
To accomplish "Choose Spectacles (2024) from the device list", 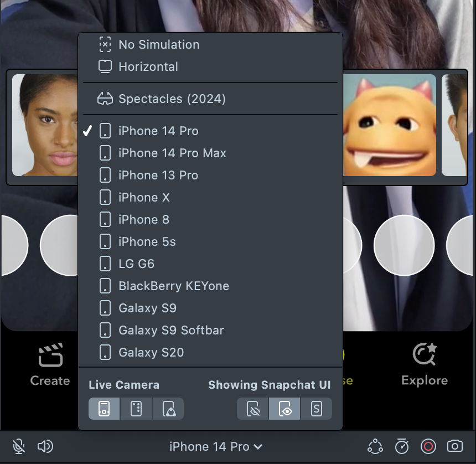I will click(172, 99).
